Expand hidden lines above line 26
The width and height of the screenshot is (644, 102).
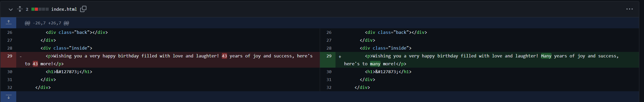coord(8,23)
